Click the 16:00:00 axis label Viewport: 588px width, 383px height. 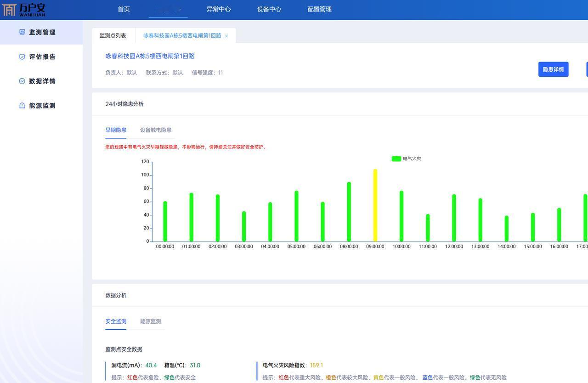coord(559,246)
